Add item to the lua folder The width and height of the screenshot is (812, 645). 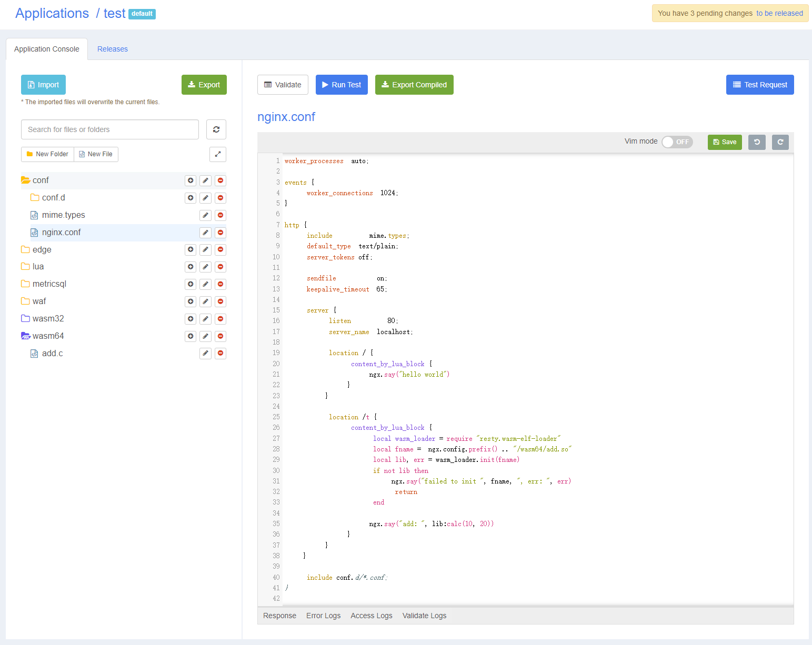191,267
